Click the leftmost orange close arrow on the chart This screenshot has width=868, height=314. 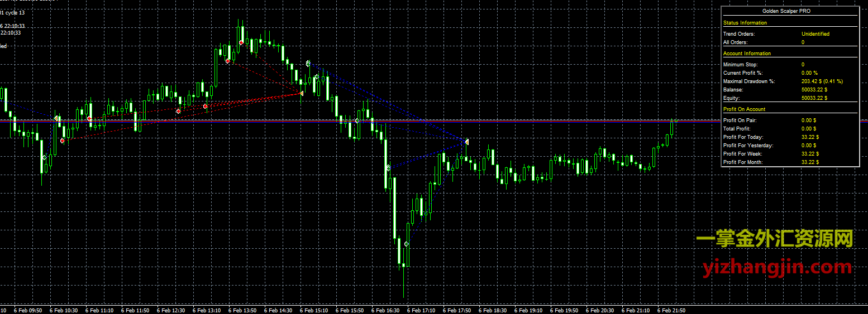coord(56,118)
